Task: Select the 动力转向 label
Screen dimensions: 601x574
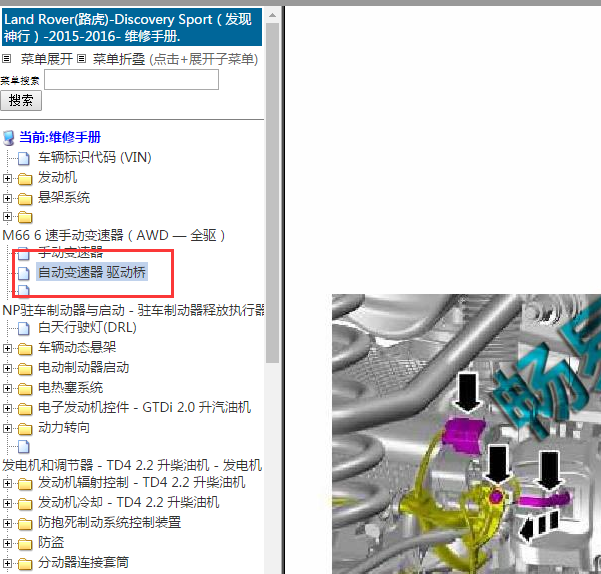Action: 64,427
